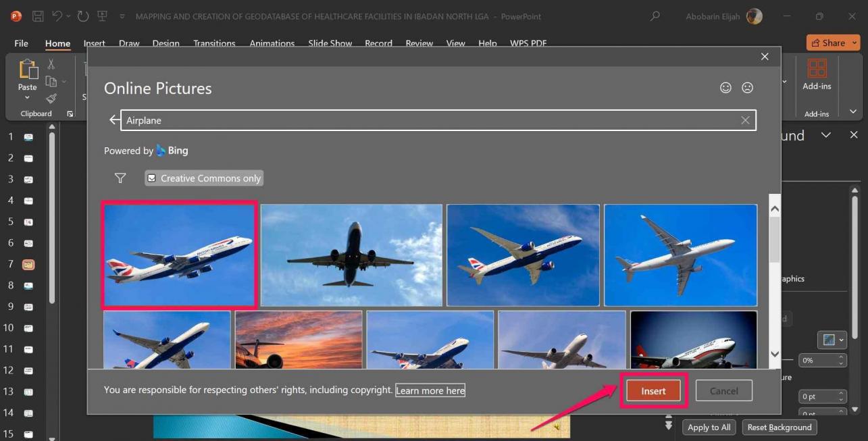The width and height of the screenshot is (868, 441).
Task: Select the airplane-from-below silhouette image
Action: tap(351, 255)
